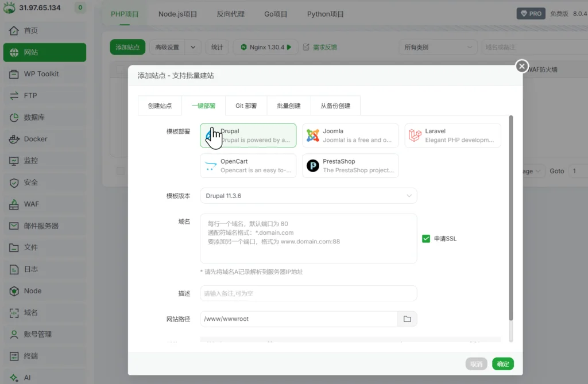
Task: Open the Docker whale icon
Action: 14,139
